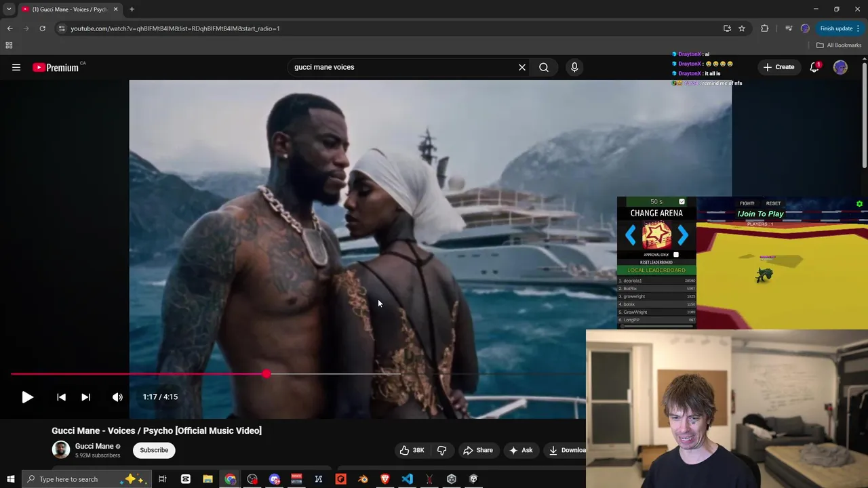
Task: Select LongPP leaderboard row
Action: 656,320
